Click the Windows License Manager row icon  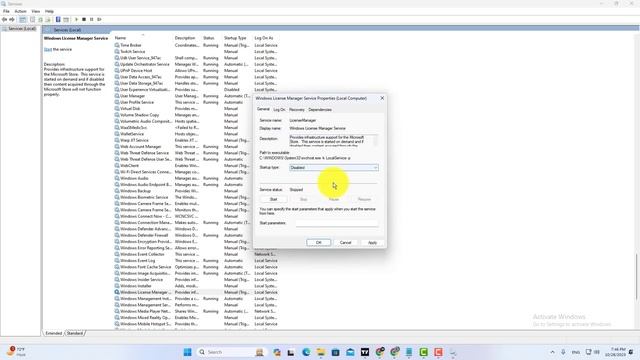pos(117,292)
